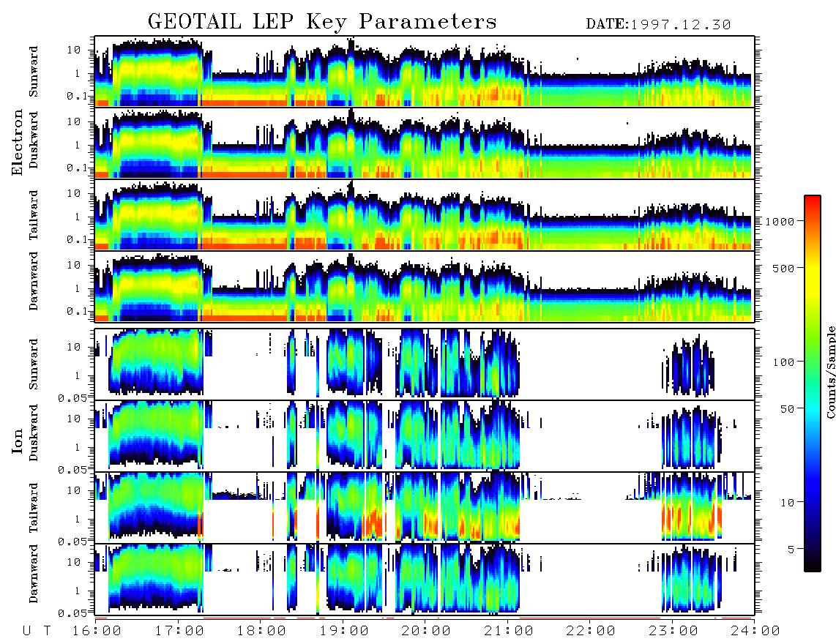Viewport: 836px width, 644px height.
Task: Click the 0.05 tick of Ion Sunward axis
Action: click(72, 397)
